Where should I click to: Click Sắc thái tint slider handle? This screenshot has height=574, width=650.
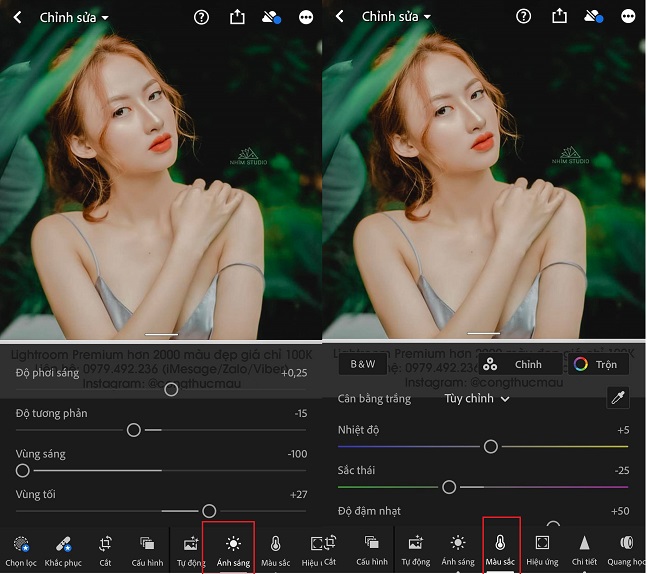[449, 487]
